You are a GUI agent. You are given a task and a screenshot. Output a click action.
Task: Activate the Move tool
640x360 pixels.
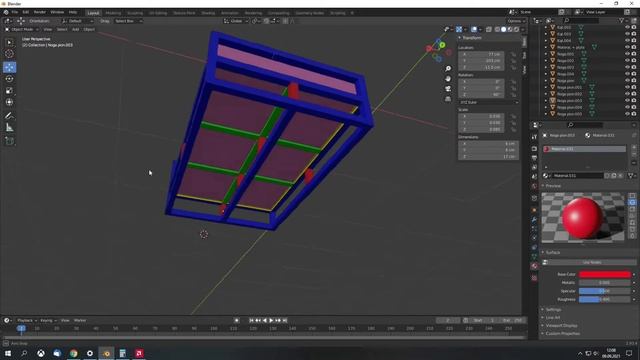(9, 67)
